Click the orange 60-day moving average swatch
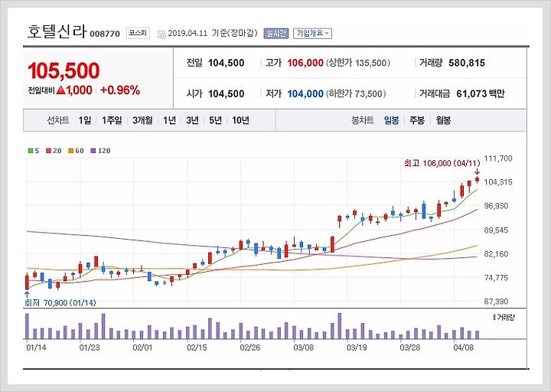This screenshot has width=551, height=392. pyautogui.click(x=70, y=151)
